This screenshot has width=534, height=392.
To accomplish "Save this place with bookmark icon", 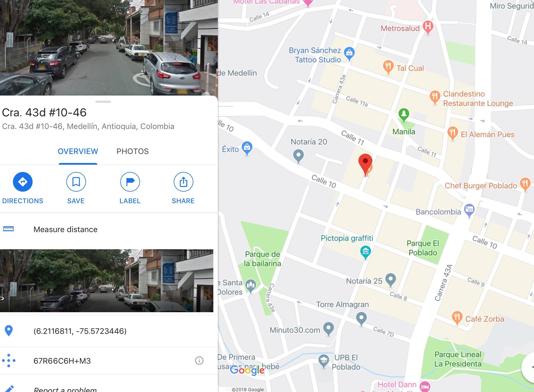I will tap(76, 182).
